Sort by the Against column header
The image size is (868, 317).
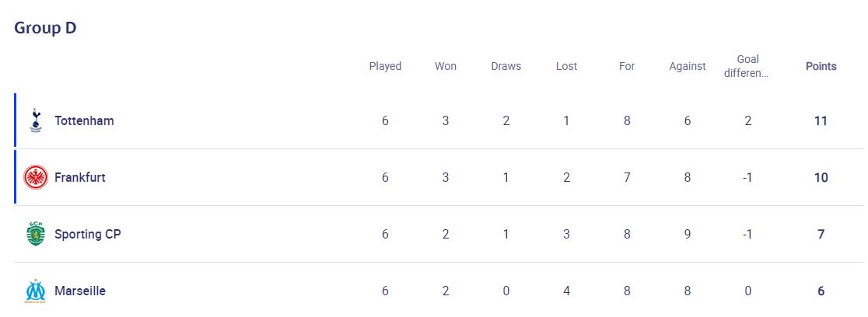point(688,66)
